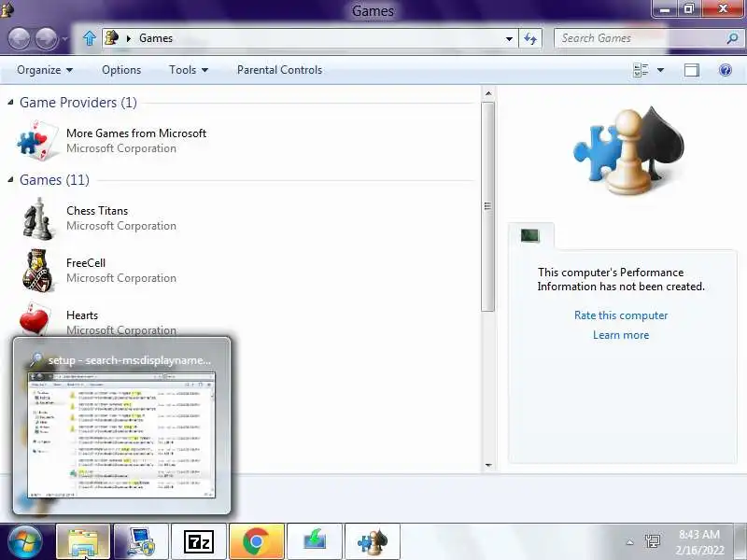Open the taskbar clock and date
This screenshot has width=747, height=560.
click(698, 542)
